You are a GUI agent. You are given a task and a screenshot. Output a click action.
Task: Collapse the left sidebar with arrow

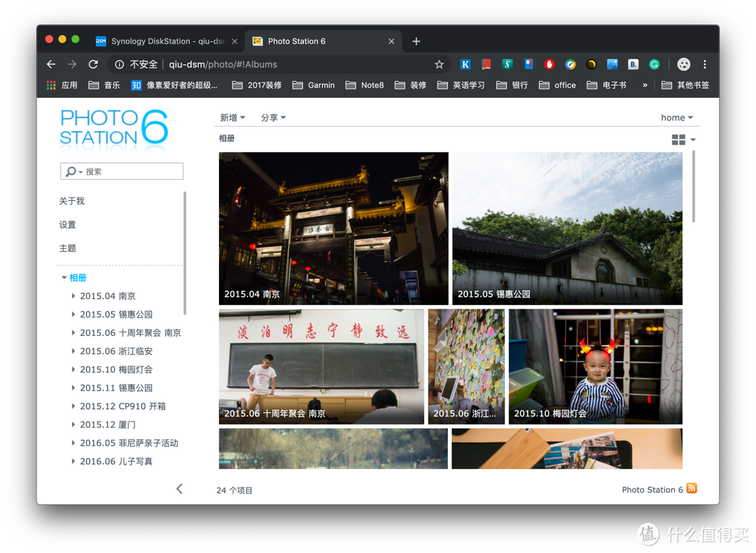tap(179, 489)
